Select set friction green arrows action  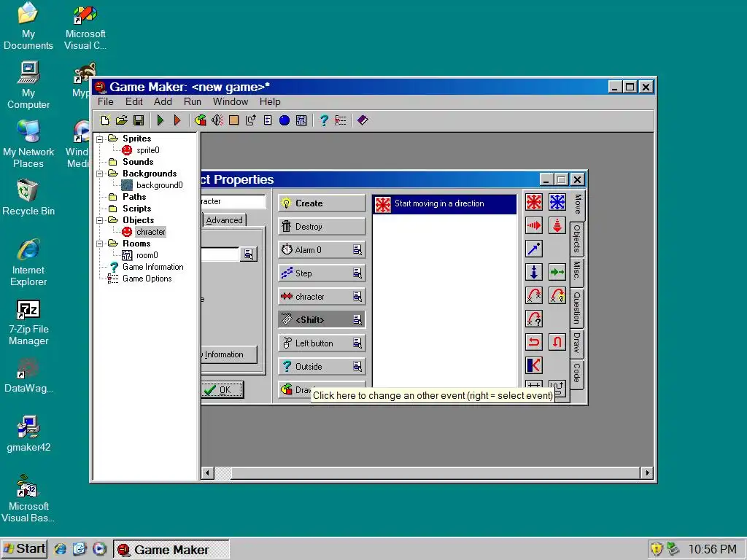[x=557, y=273]
